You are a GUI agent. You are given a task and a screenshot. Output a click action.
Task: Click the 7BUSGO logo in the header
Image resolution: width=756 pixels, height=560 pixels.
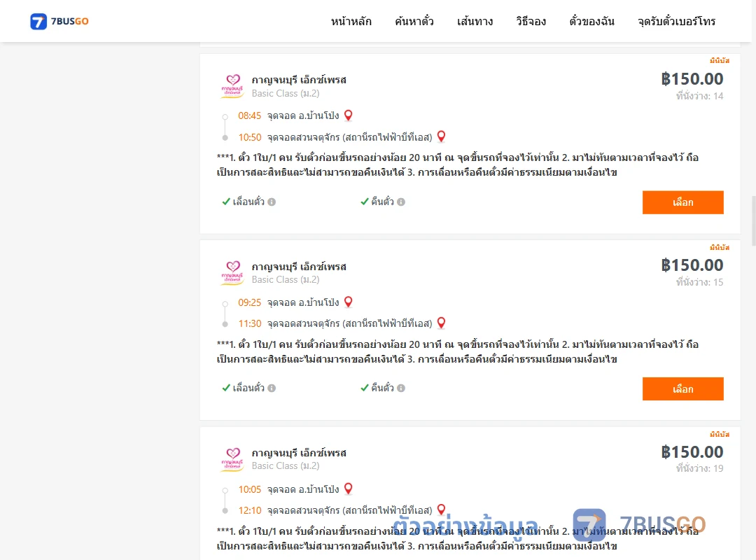59,21
